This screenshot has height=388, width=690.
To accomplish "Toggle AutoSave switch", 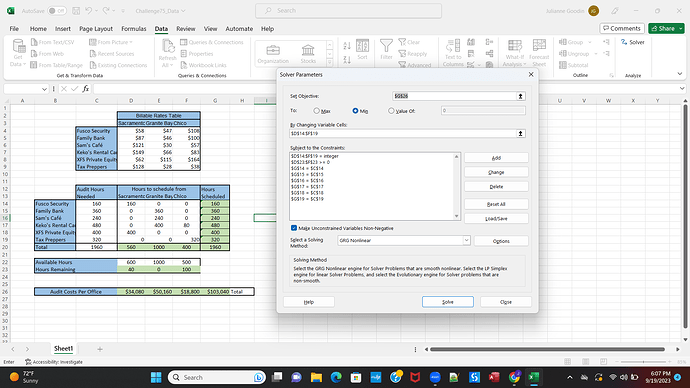I will pyautogui.click(x=57, y=11).
